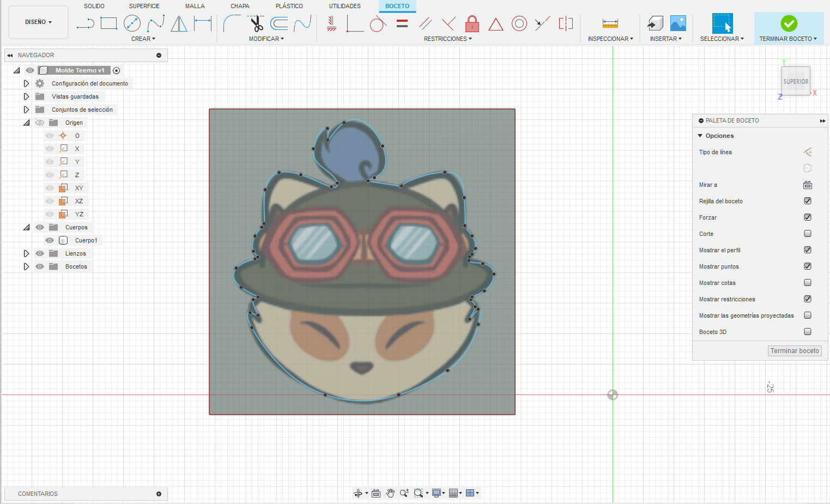
Task: Apply the Tangent constraint
Action: (x=378, y=23)
